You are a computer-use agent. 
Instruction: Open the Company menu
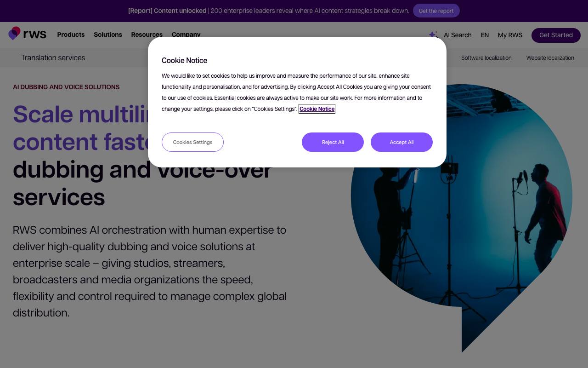point(186,34)
